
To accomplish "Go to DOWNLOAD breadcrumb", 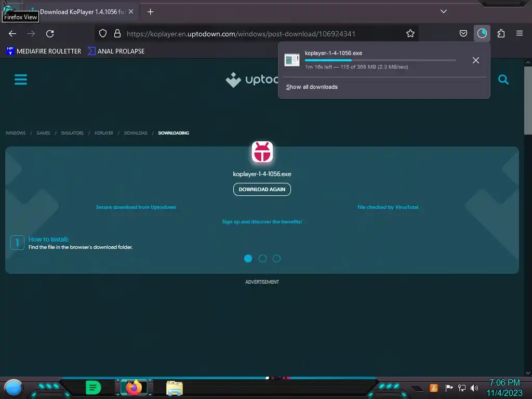I will click(x=136, y=133).
